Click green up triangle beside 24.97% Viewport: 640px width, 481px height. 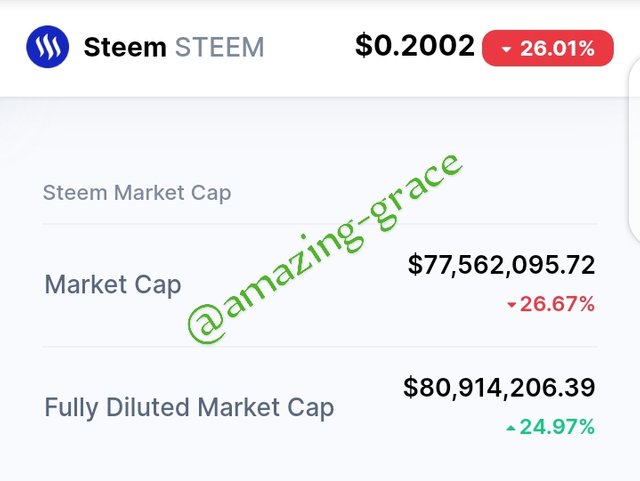click(511, 428)
